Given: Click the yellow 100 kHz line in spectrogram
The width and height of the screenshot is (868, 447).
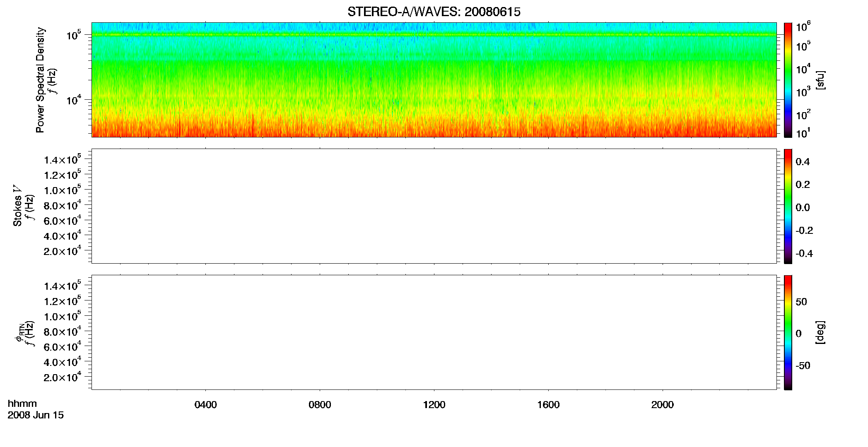Looking at the screenshot, I should tap(434, 35).
